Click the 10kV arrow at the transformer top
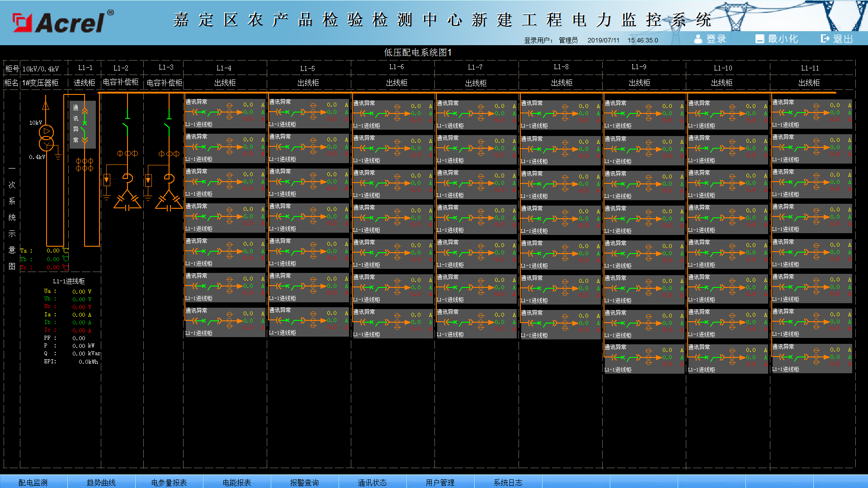The height and width of the screenshot is (488, 868). point(46,107)
